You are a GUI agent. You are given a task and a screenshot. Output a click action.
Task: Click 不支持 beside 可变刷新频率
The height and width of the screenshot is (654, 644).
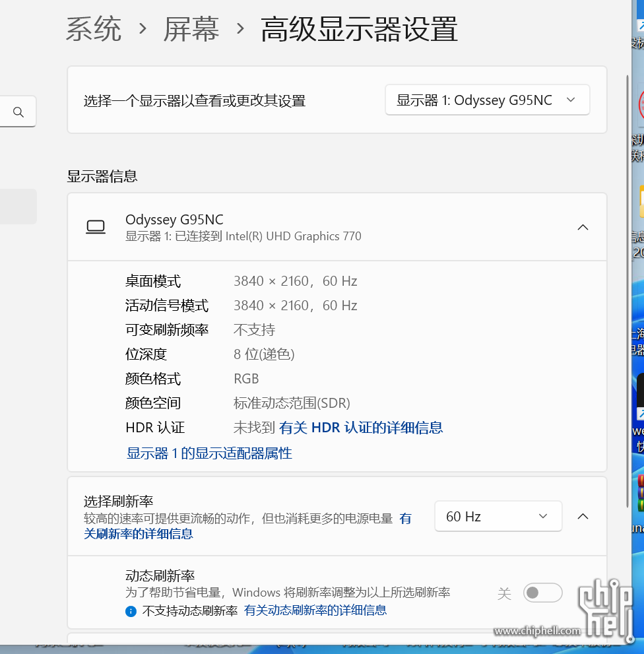[x=255, y=330]
